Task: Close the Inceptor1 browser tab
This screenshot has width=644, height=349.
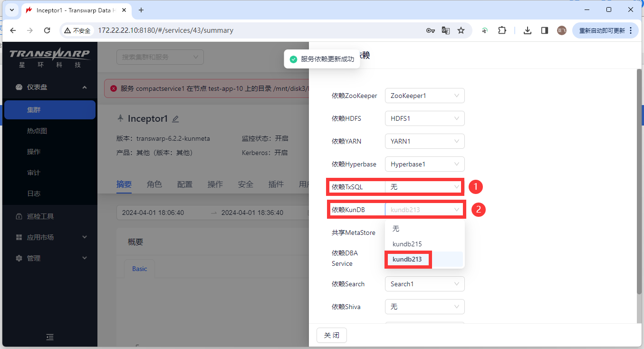Action: click(124, 10)
